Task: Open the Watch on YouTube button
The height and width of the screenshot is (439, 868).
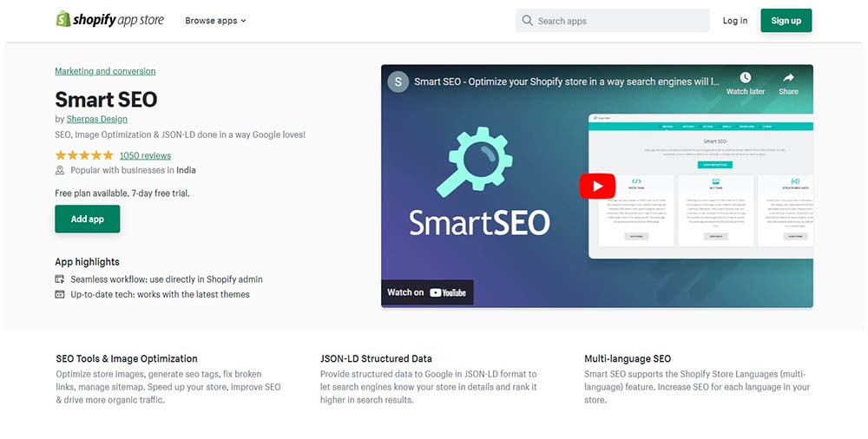Action: point(427,292)
